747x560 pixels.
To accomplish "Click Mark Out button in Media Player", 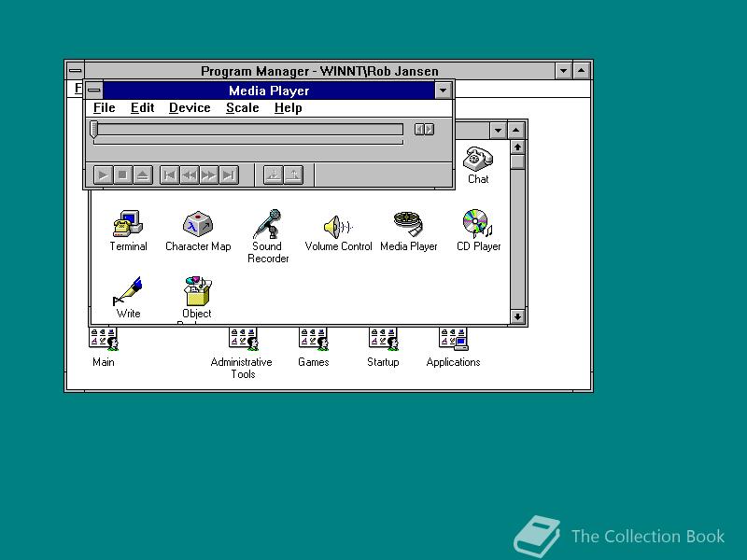I will coord(293,175).
